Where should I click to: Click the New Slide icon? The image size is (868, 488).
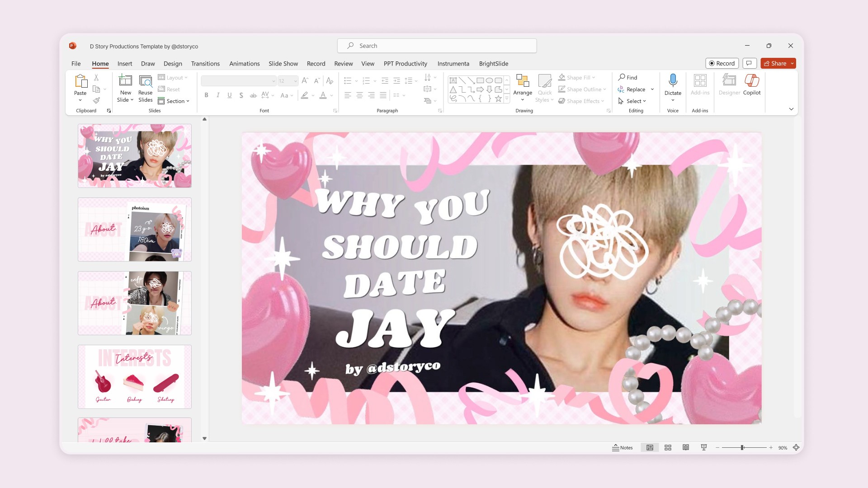[x=125, y=81]
